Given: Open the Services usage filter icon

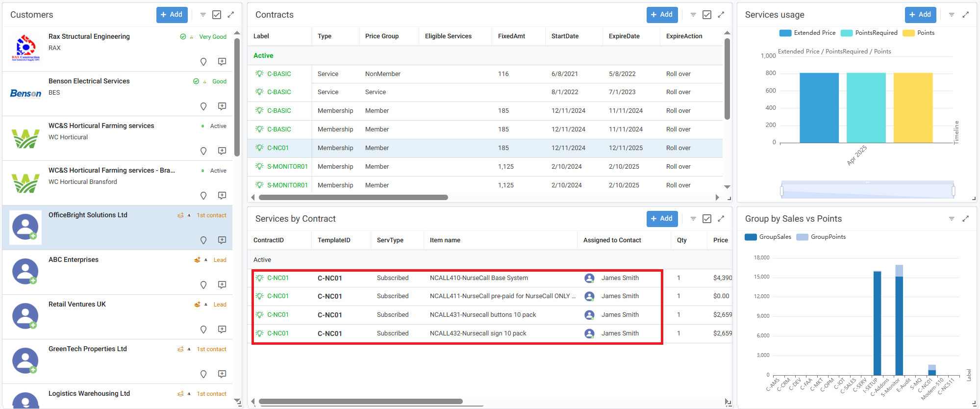Looking at the screenshot, I should click(x=952, y=15).
